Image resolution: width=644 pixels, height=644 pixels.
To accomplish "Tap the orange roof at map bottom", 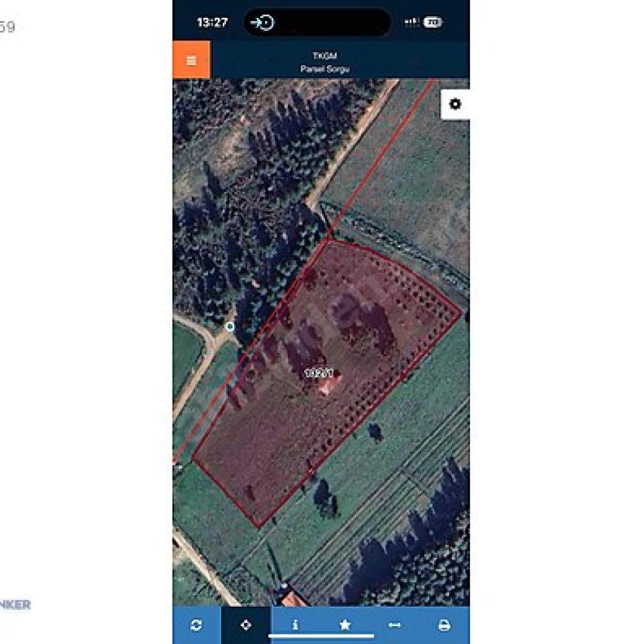I will (294, 599).
